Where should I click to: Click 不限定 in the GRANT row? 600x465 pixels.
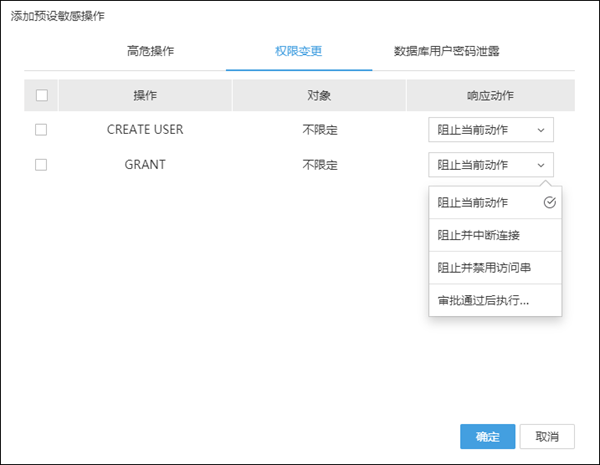[x=319, y=165]
